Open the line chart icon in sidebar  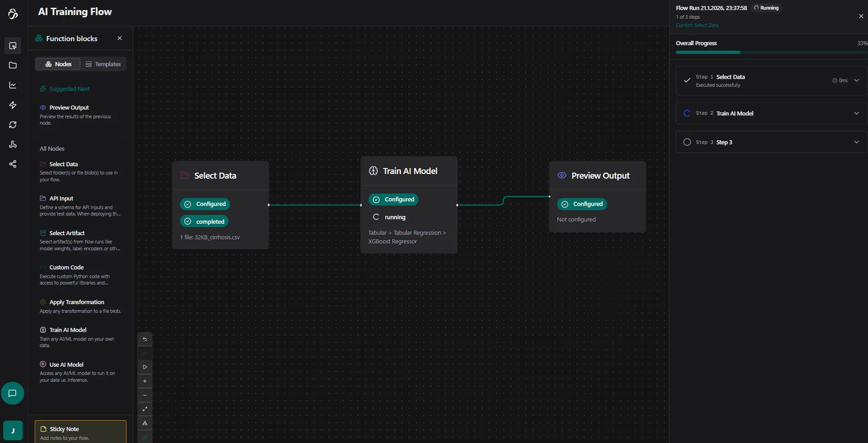(x=13, y=85)
